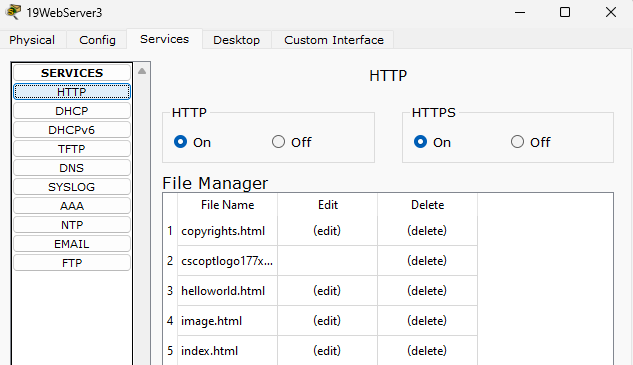Screen dimensions: 633x365
Task: Select the DHCP service
Action: point(72,111)
